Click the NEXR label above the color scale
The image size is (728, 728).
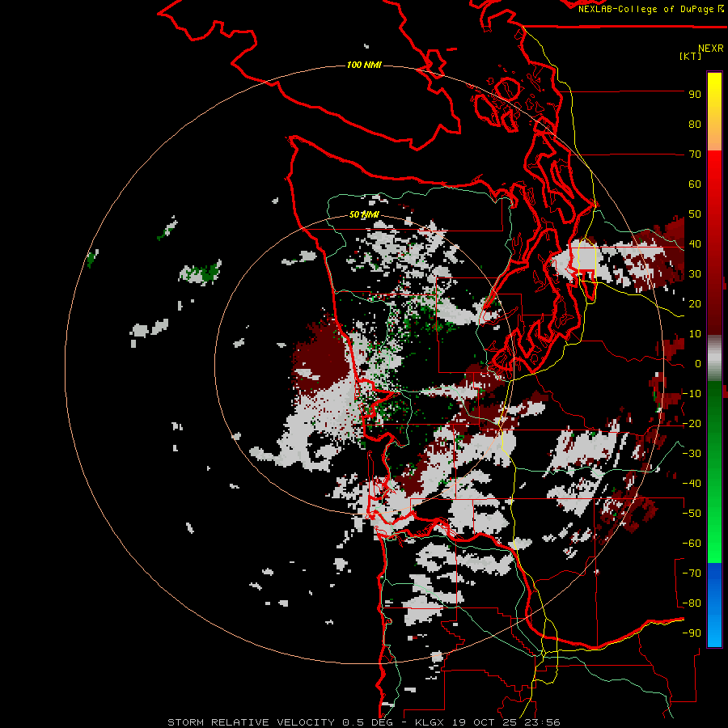710,49
